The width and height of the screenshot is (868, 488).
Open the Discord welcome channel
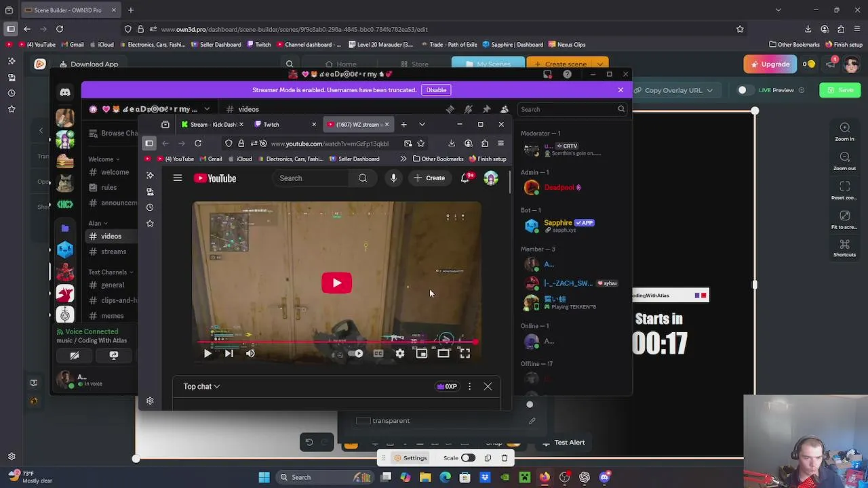click(x=115, y=172)
